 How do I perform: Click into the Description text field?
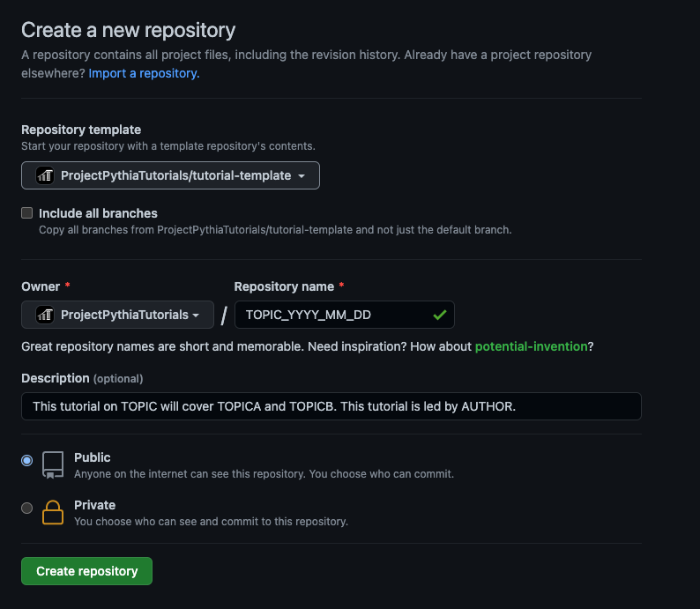click(331, 406)
